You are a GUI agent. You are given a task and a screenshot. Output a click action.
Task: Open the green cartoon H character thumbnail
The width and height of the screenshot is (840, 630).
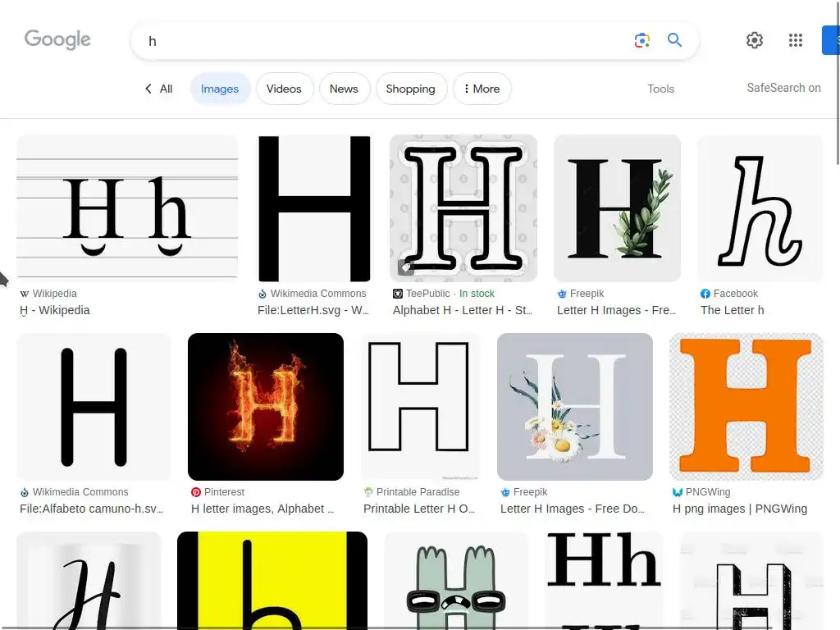pos(456,581)
